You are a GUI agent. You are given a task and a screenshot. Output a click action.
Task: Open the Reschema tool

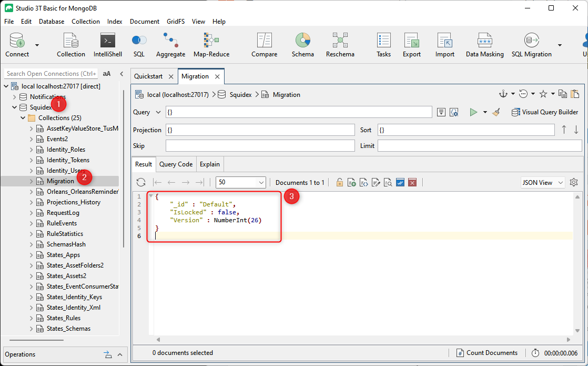point(340,45)
